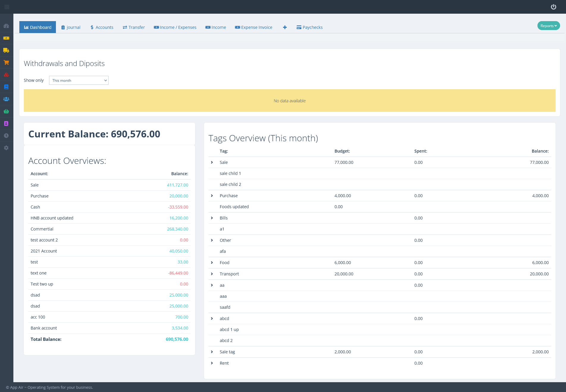Expand the Bills tag row

click(212, 218)
